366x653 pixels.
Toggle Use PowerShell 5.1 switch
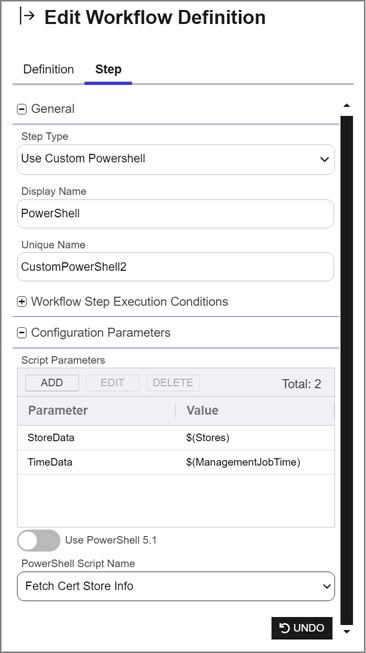(x=39, y=541)
